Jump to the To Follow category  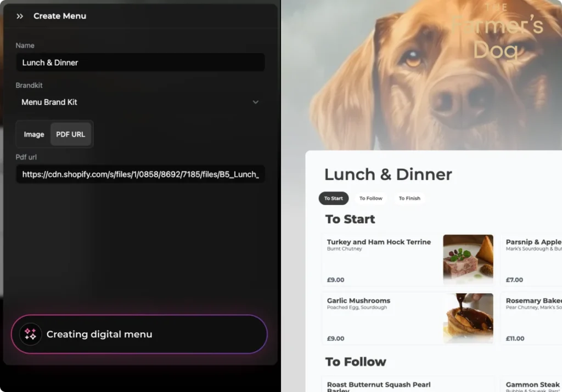click(370, 198)
